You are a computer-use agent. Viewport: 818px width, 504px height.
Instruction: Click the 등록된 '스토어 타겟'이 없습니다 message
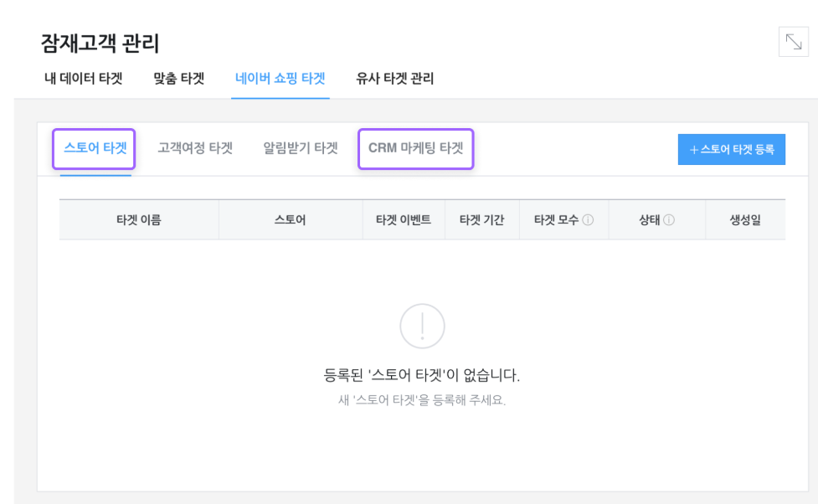pos(421,375)
